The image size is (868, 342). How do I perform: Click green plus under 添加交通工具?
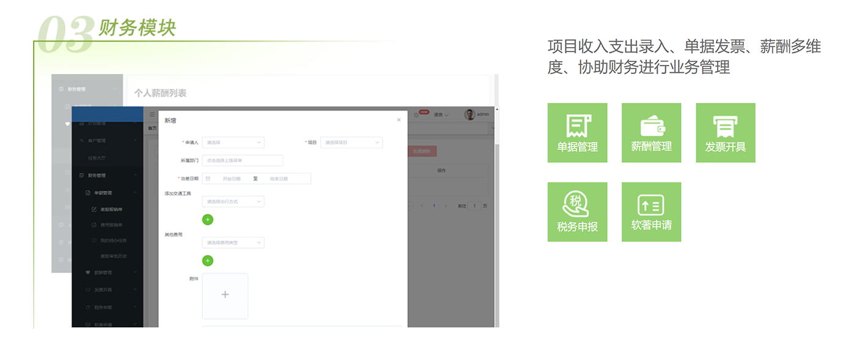208,219
